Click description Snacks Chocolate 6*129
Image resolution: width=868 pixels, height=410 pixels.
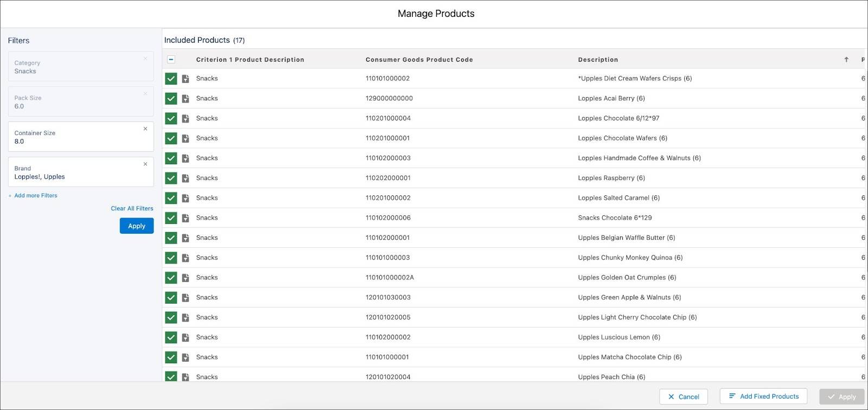click(x=615, y=218)
